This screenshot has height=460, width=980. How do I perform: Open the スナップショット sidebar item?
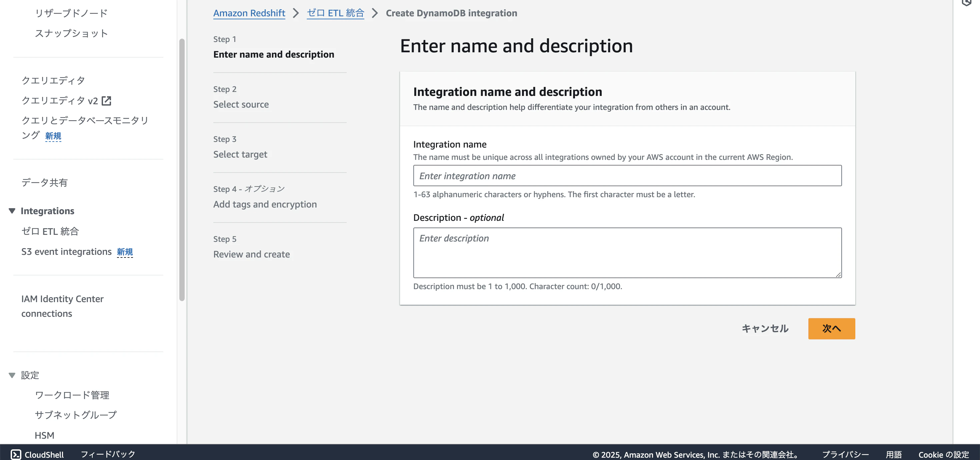[x=71, y=33]
